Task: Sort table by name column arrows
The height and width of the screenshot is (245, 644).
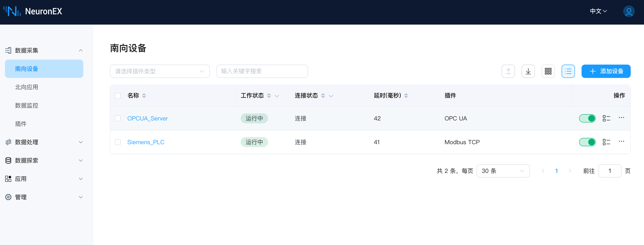Action: click(144, 96)
